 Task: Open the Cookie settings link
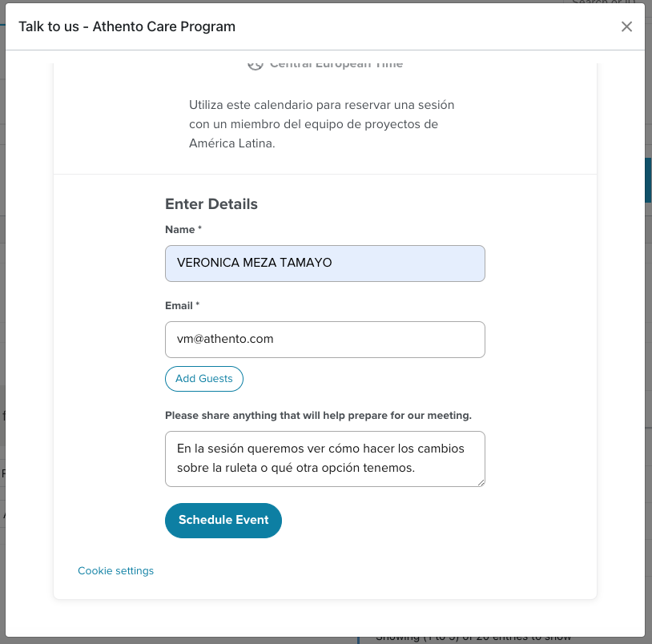(115, 571)
